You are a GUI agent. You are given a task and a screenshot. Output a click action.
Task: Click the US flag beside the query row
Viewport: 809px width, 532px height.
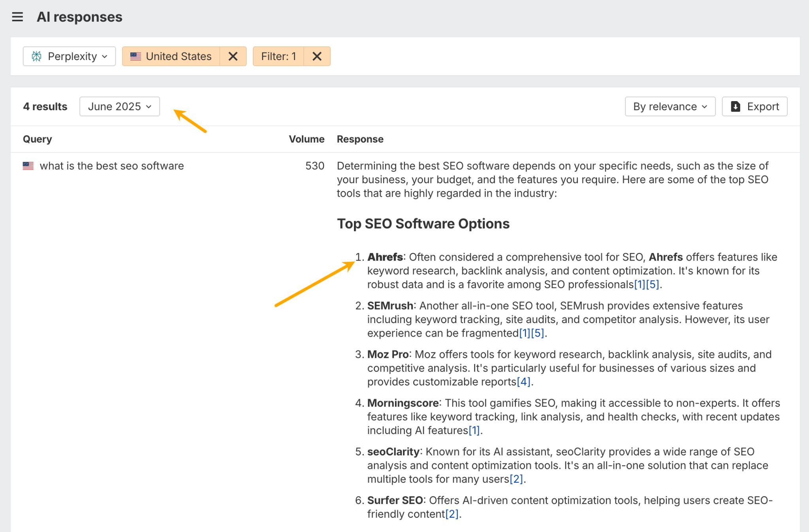point(28,165)
